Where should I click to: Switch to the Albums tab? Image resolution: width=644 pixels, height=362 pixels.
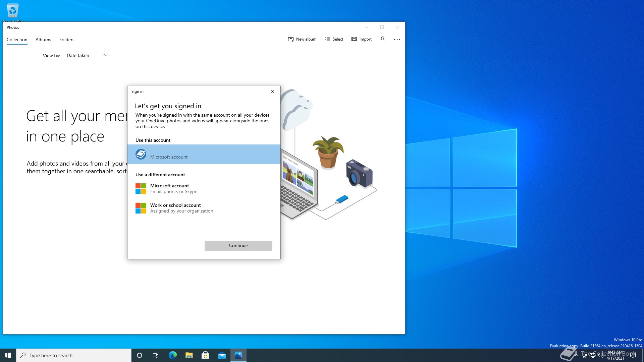[43, 40]
